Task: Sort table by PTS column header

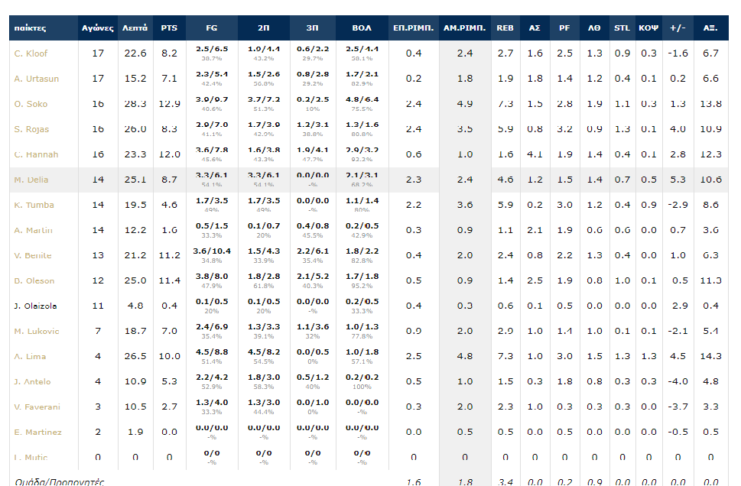Action: (169, 28)
